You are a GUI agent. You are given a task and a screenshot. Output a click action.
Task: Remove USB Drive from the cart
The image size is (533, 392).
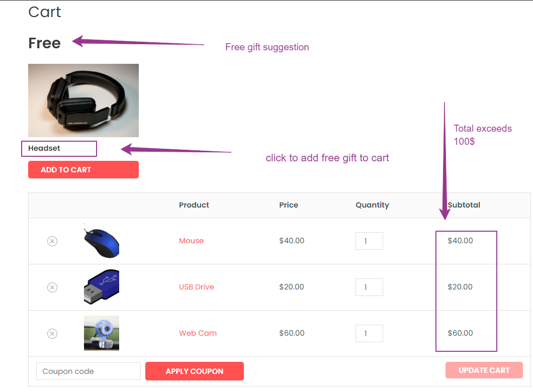pos(52,287)
